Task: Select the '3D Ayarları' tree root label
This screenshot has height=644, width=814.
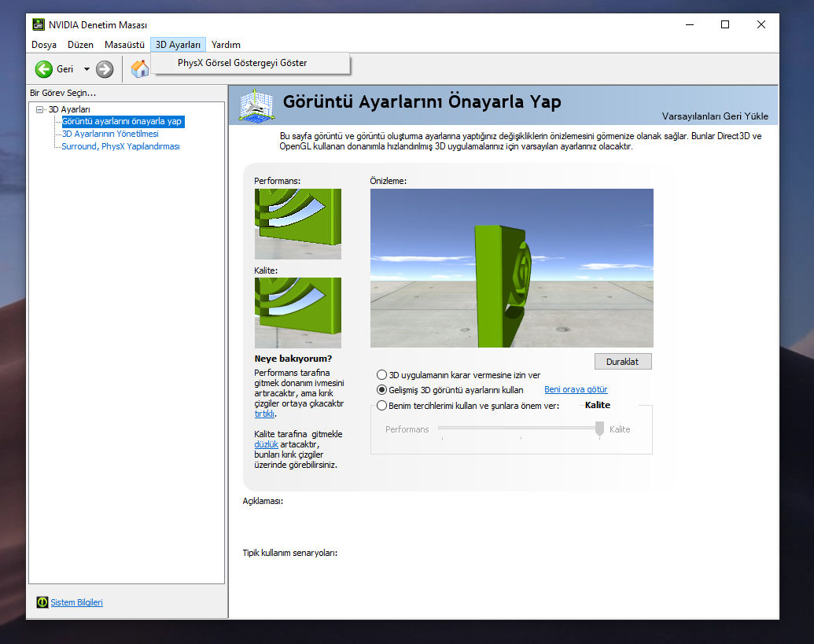Action: [69, 109]
